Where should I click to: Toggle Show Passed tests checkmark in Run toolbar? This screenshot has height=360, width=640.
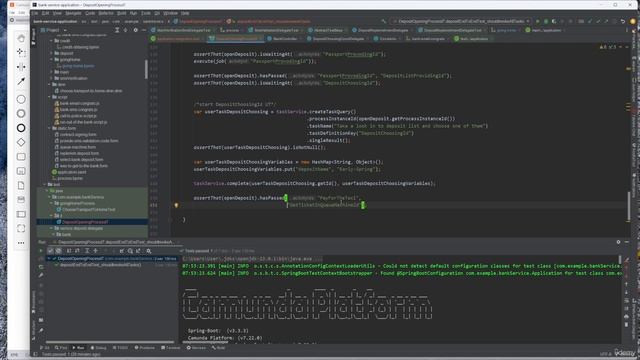tap(51, 251)
